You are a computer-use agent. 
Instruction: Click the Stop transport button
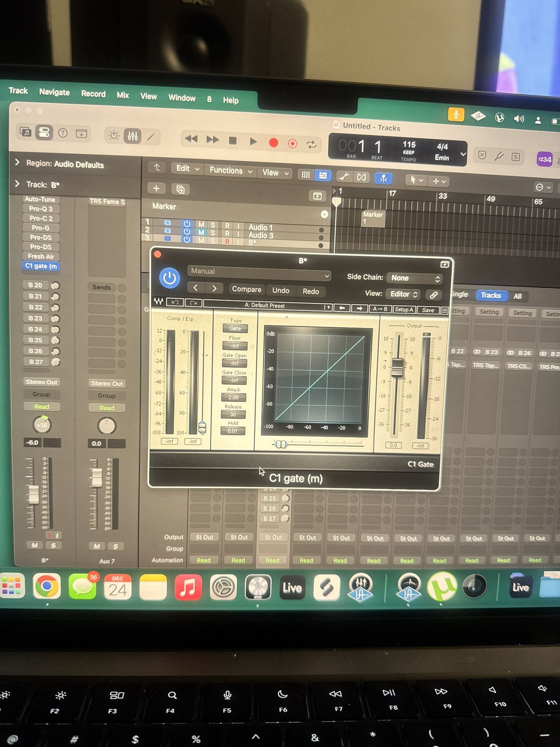click(x=233, y=140)
